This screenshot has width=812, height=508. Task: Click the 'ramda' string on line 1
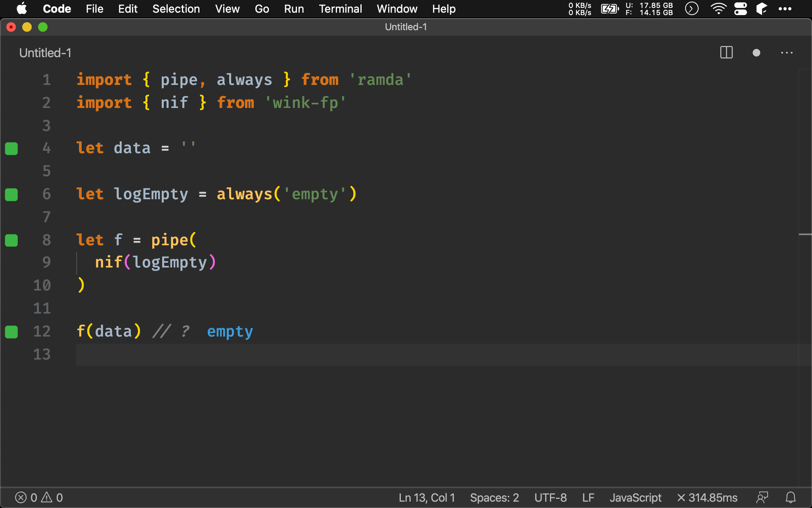[380, 80]
